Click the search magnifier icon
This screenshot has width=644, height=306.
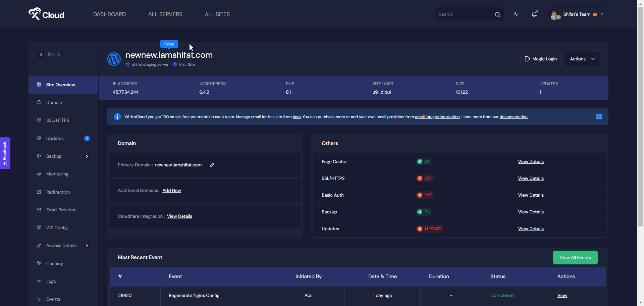click(497, 14)
